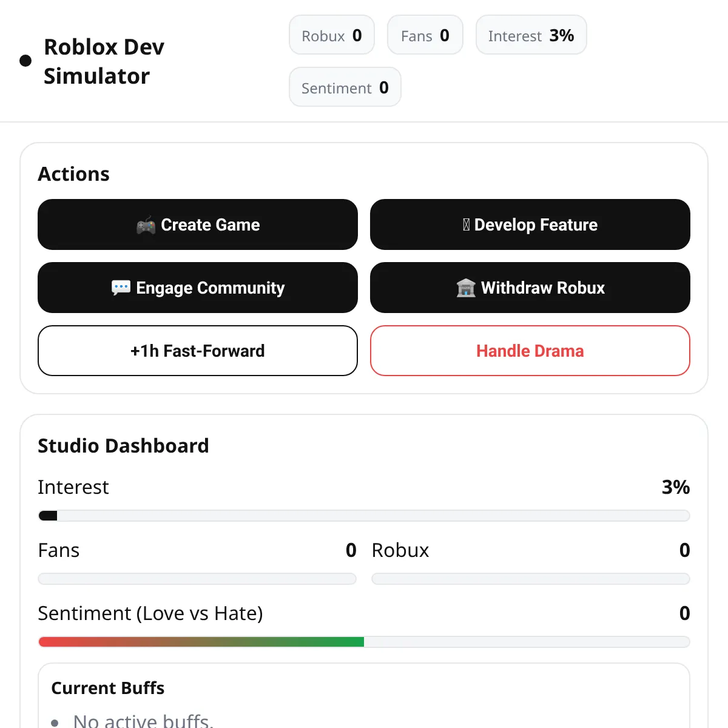The image size is (728, 728).
Task: Click the Sentiment counter chip
Action: click(345, 87)
